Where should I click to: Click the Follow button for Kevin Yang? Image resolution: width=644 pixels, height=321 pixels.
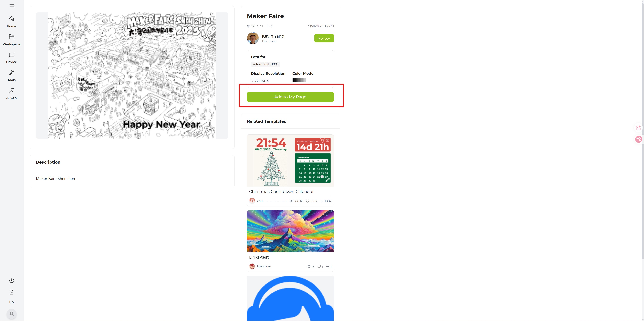point(324,38)
